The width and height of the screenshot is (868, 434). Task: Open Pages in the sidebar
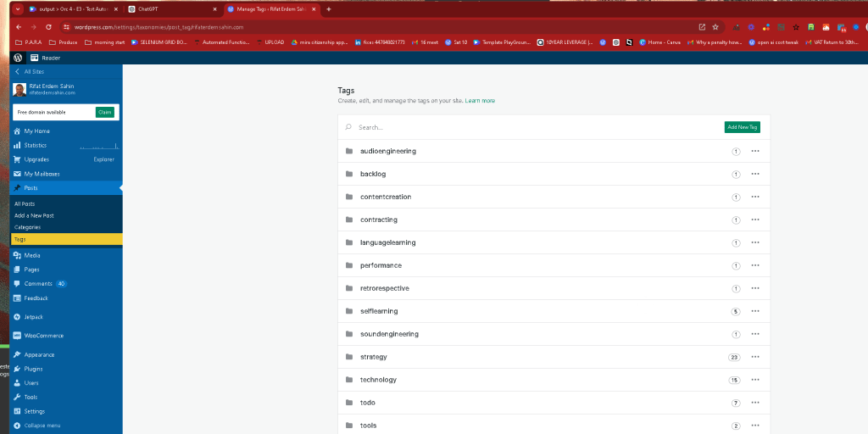pos(66,270)
